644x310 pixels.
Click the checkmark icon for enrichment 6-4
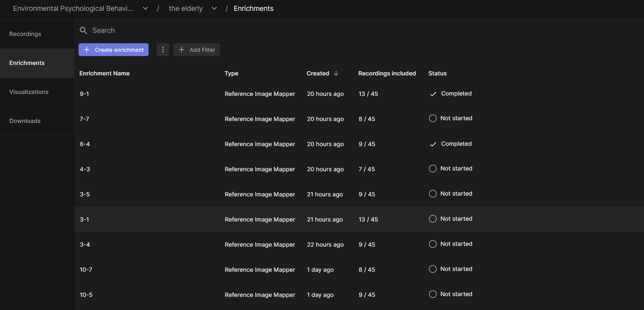point(433,144)
